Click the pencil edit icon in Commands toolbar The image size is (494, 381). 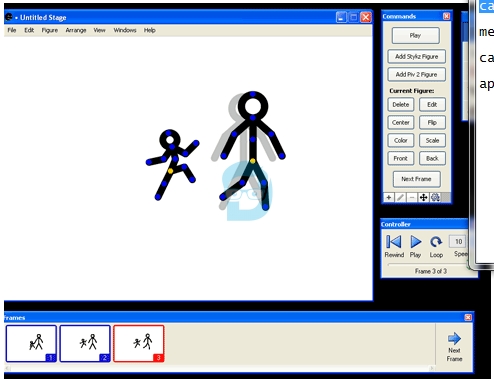pyautogui.click(x=400, y=198)
